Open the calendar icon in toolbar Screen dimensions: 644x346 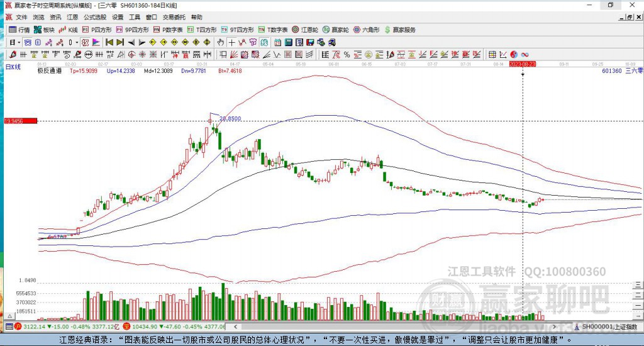coord(277,42)
